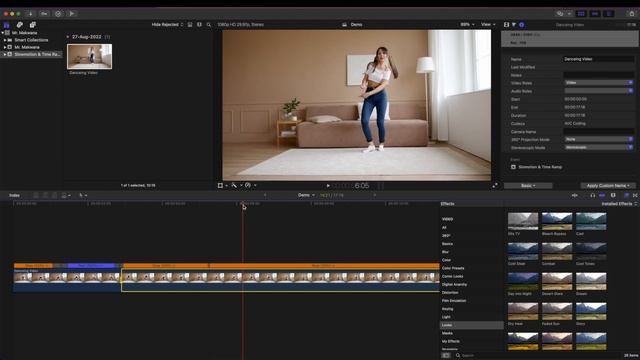
Task: Select the Distortion effects category
Action: 450,293
